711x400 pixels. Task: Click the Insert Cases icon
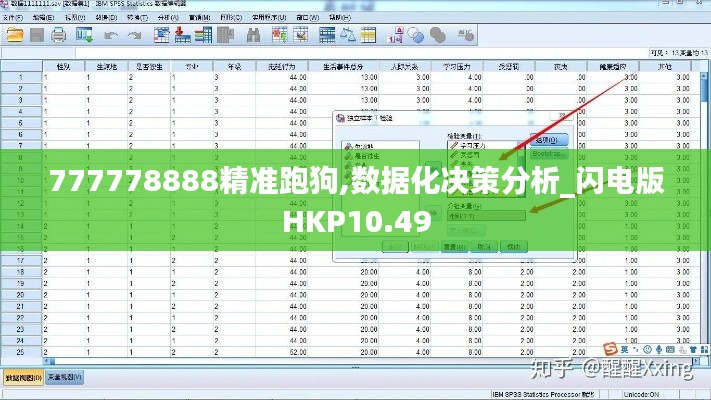[x=279, y=35]
